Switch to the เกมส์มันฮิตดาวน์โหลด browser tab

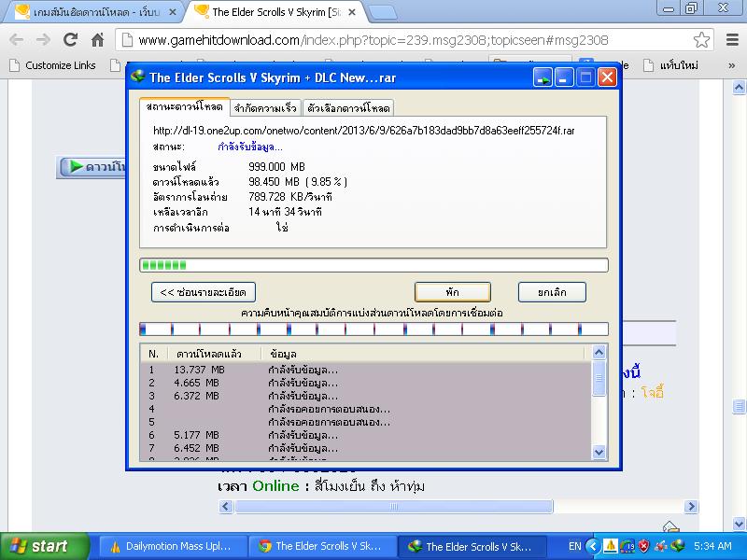tap(93, 12)
